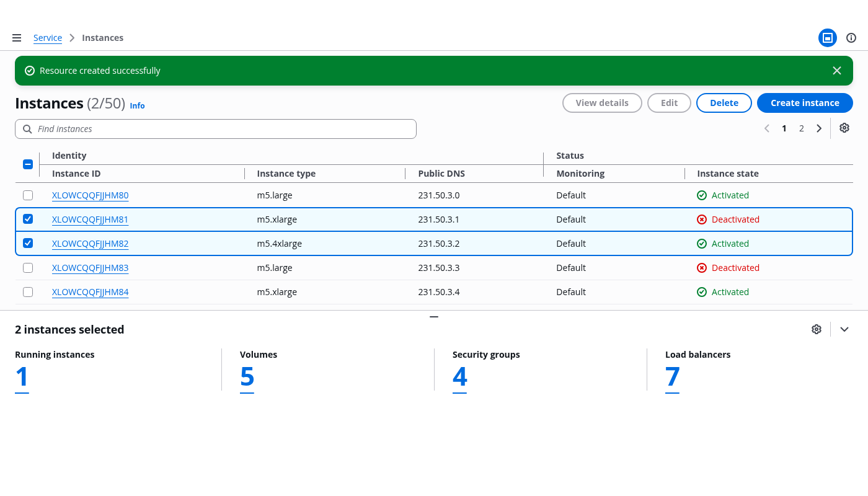Image resolution: width=868 pixels, height=496 pixels.
Task: Open instance XLOWCQQFJJHM80 link
Action: click(91, 195)
